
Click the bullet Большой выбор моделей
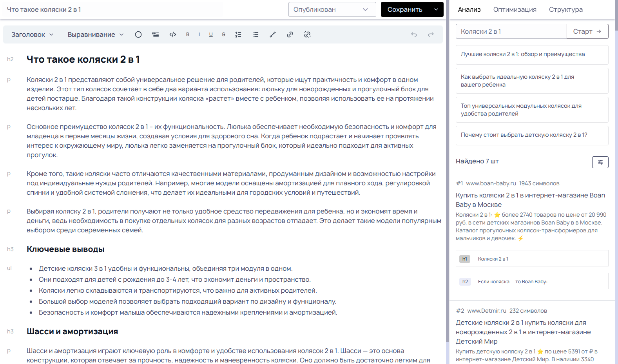[187, 301]
